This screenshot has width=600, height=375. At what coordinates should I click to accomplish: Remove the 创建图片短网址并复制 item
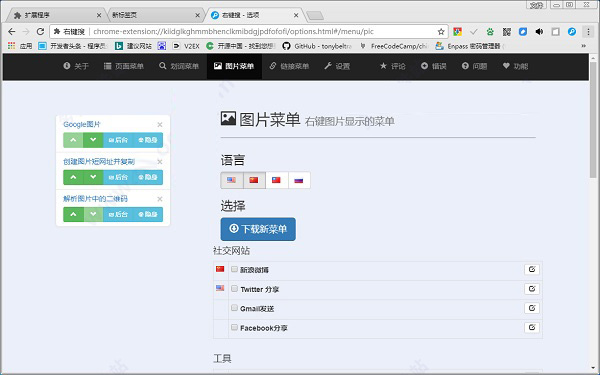coord(160,162)
